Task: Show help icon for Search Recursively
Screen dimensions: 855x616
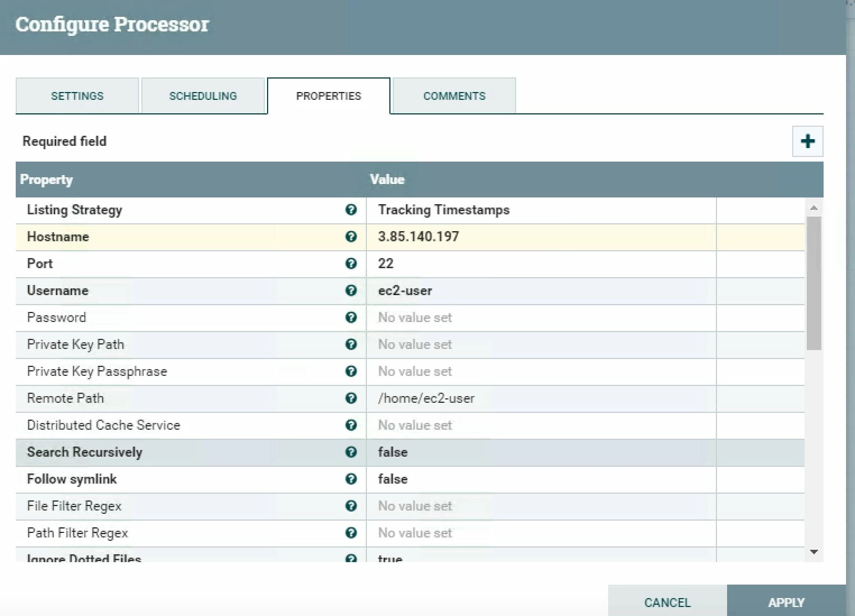Action: tap(351, 452)
